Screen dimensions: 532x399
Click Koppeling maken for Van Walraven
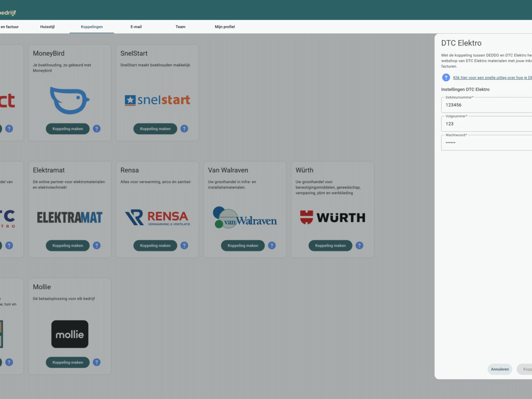click(243, 246)
